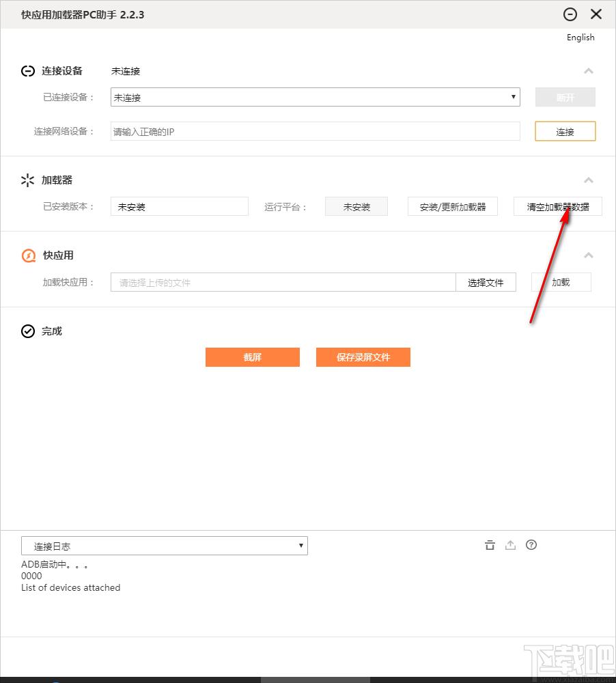Open help via the question mark icon

531,545
